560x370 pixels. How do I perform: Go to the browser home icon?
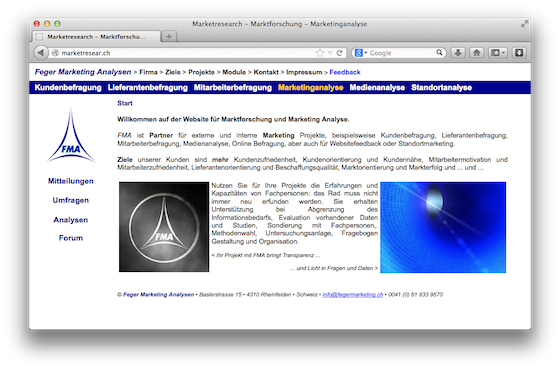(x=476, y=53)
